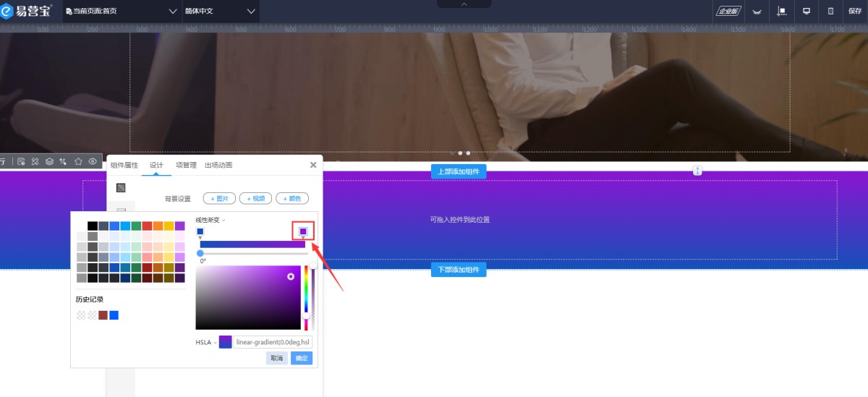Switch to the 出场动画 tab

click(x=218, y=165)
